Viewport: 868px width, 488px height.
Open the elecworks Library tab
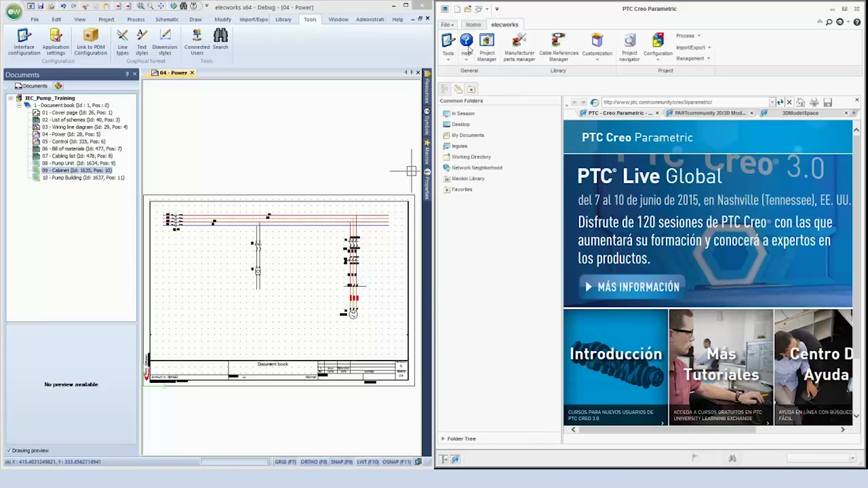[x=283, y=20]
